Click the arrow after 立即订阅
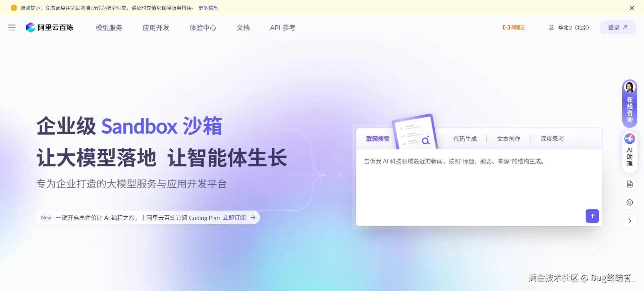644x291 pixels. click(253, 218)
